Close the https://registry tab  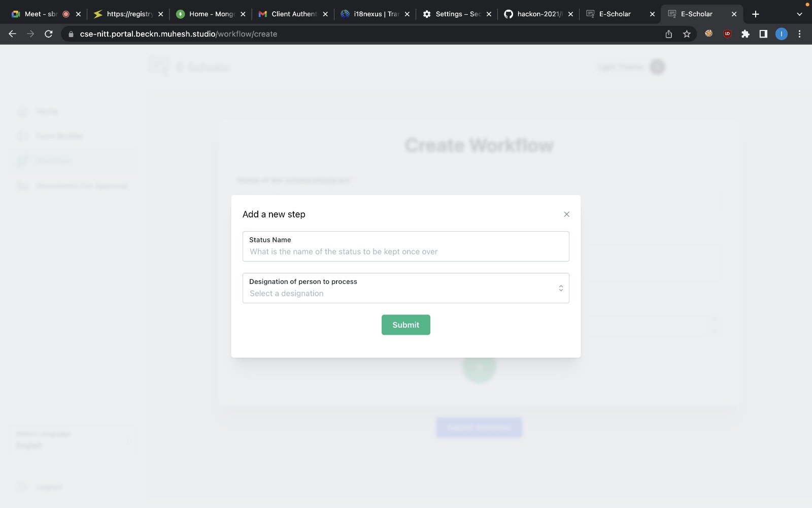160,14
